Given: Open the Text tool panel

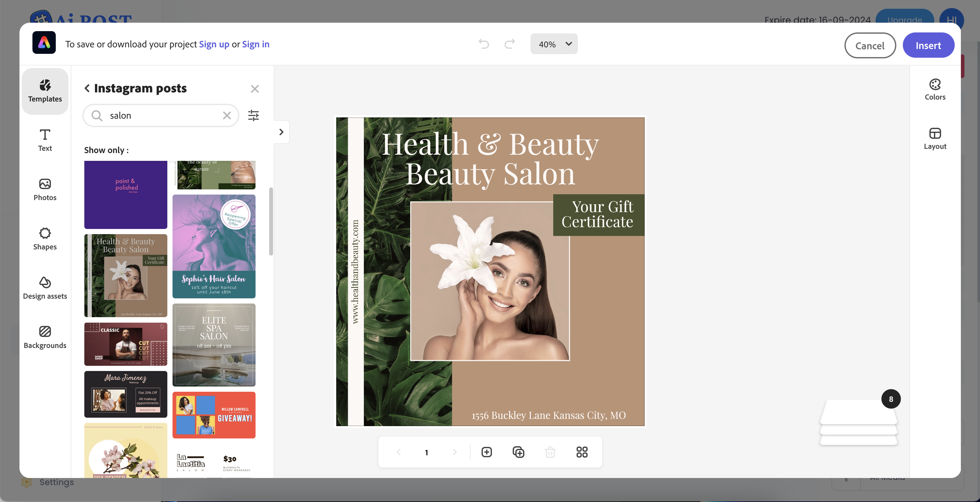Looking at the screenshot, I should click(x=45, y=140).
